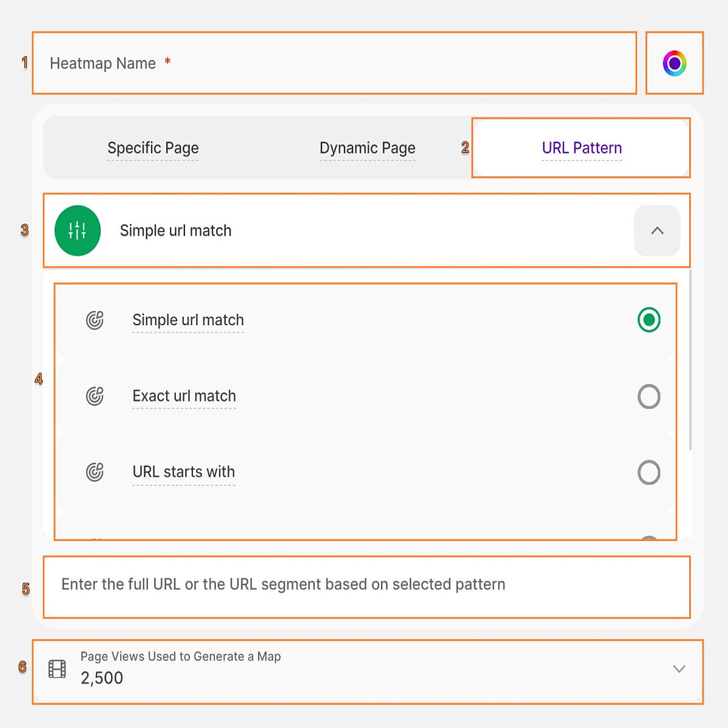Select the Simple url match radio button
This screenshot has height=728, width=728.
[x=649, y=320]
